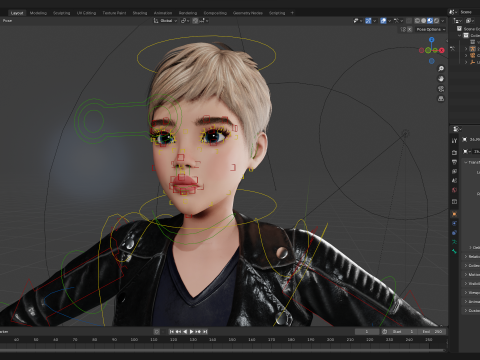Click the preview range clock icon in timeline
The width and height of the screenshot is (480, 360).
(384, 332)
